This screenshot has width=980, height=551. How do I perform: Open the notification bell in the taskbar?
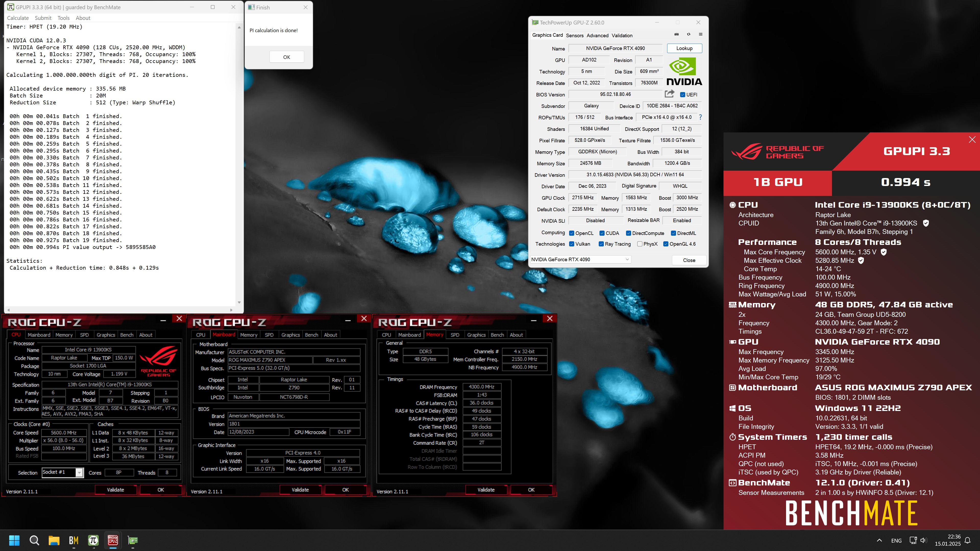point(968,540)
